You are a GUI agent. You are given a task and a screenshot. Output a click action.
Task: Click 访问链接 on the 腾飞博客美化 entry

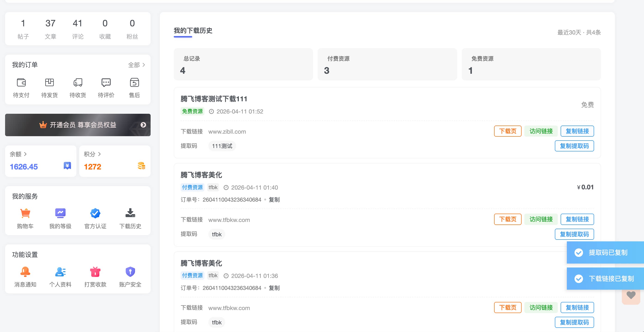tap(541, 219)
